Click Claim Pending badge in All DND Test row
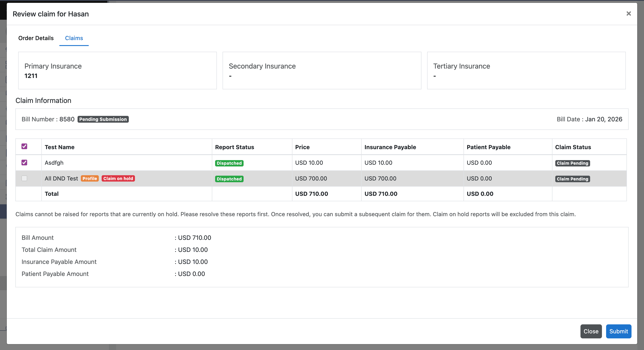 tap(573, 179)
